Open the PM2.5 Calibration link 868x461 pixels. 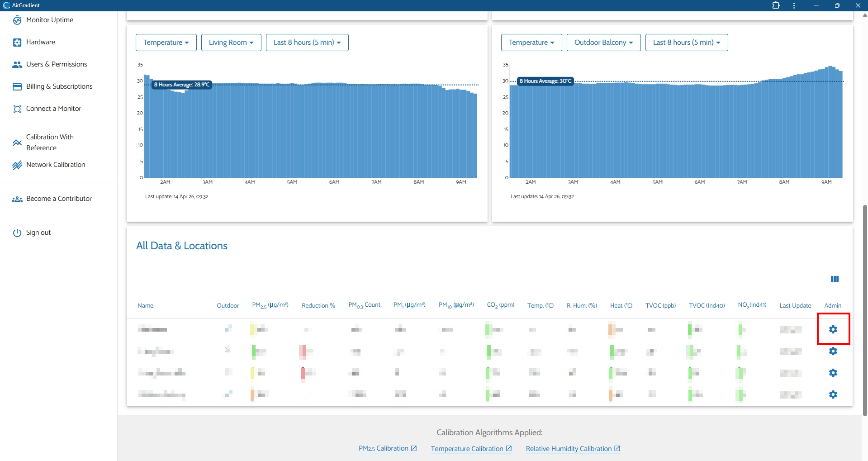point(387,448)
